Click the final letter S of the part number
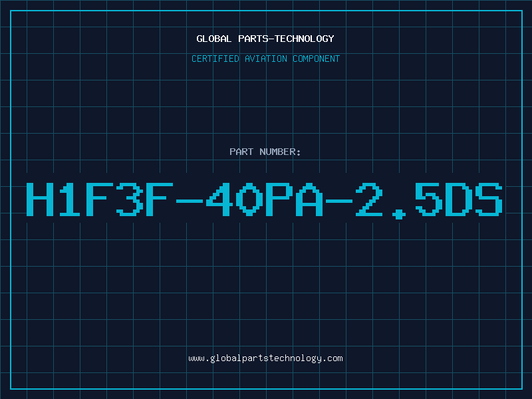Viewport: 532px width, 399px height. 489,199
